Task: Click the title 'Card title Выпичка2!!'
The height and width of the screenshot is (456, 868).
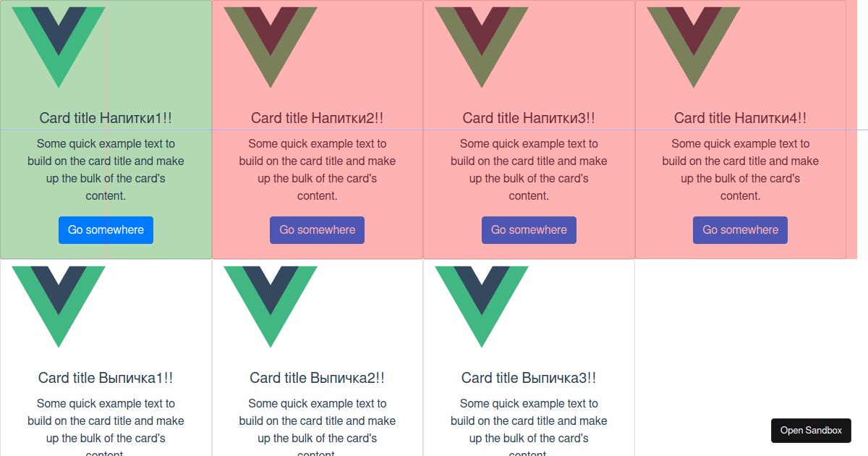Action: click(x=317, y=377)
